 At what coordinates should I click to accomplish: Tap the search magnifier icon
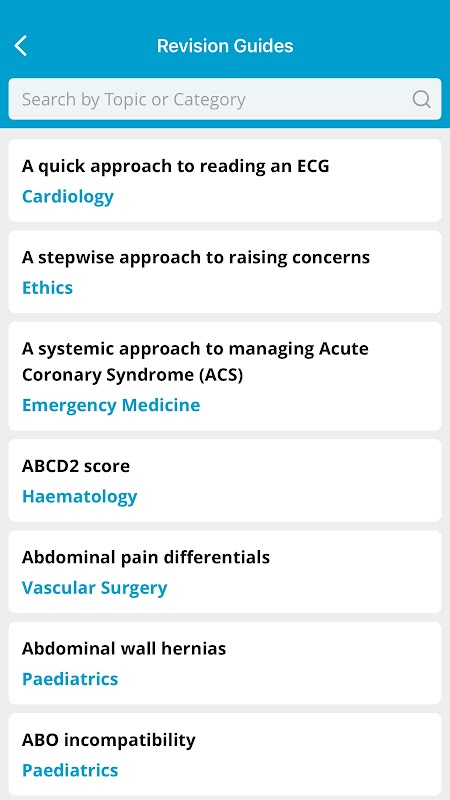[x=421, y=99]
